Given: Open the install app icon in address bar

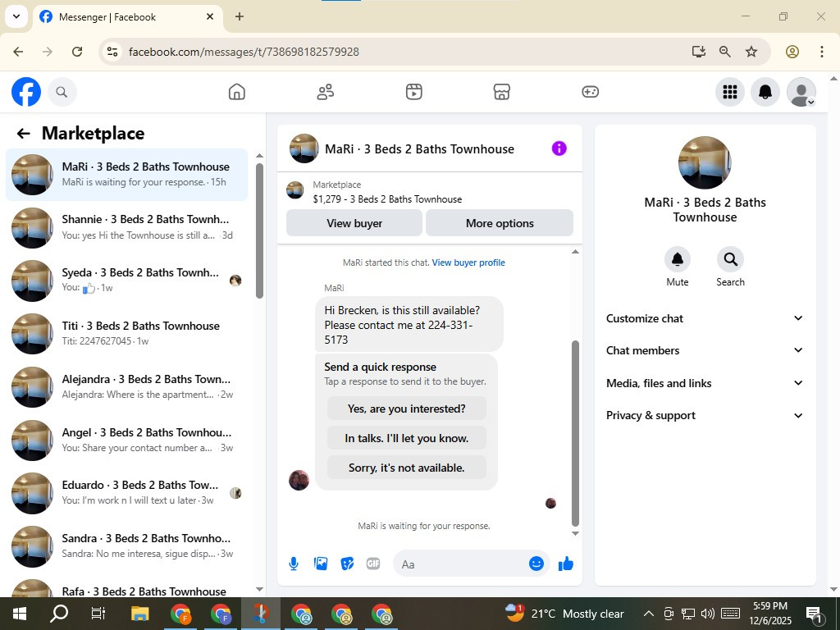Looking at the screenshot, I should [698, 52].
